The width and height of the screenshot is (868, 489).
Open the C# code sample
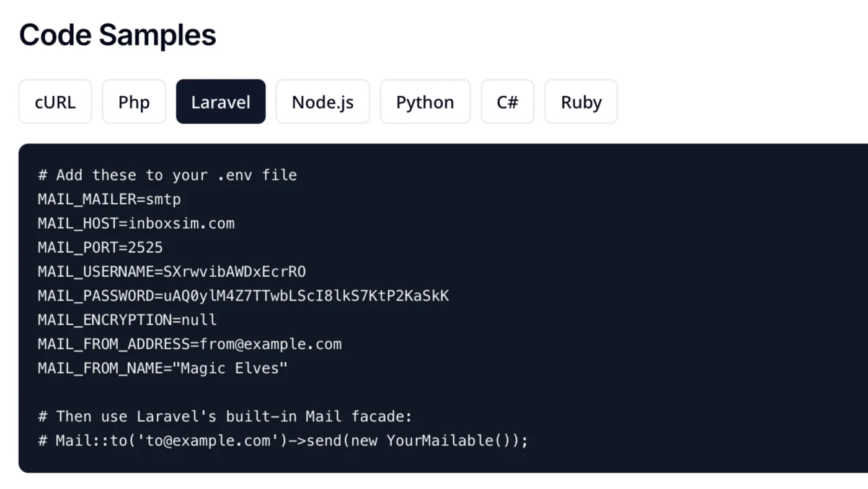tap(507, 101)
